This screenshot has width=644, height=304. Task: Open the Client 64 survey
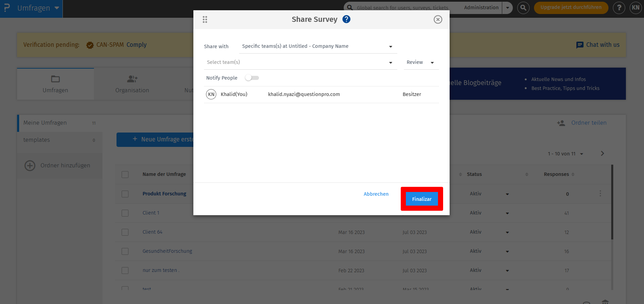click(x=152, y=232)
